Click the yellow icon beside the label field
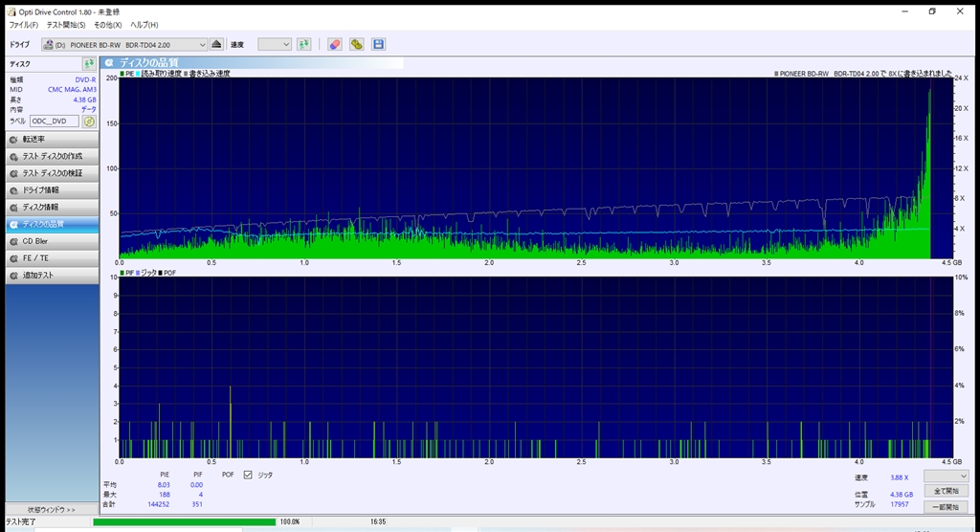980x532 pixels. coord(89,122)
